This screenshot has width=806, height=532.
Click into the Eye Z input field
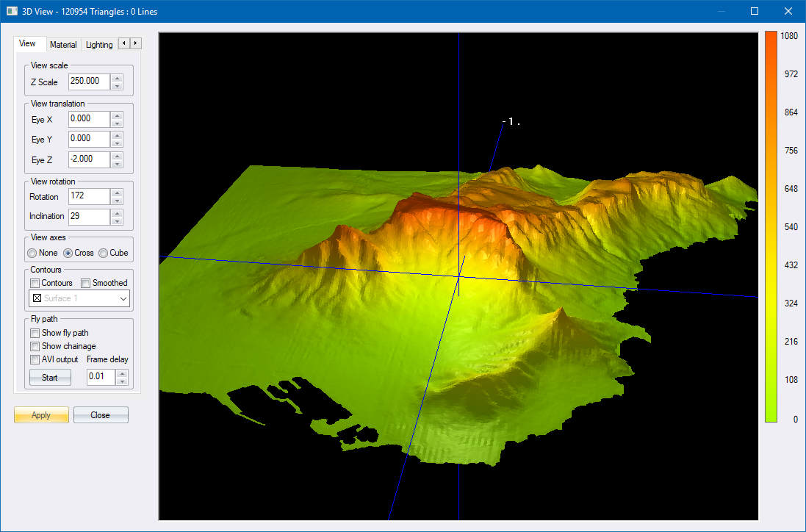89,159
